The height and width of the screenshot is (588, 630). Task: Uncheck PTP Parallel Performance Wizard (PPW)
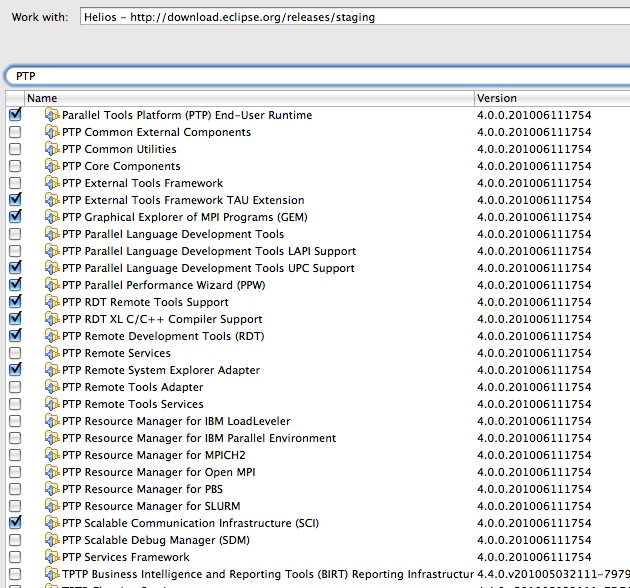coord(15,285)
